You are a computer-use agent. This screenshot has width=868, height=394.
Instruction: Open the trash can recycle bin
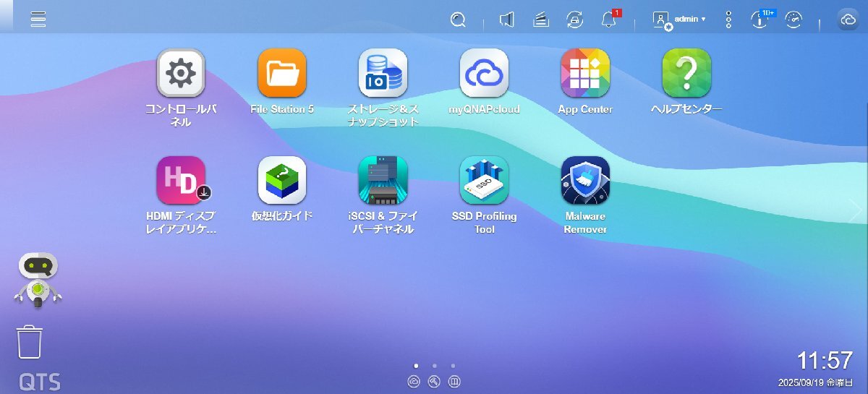[30, 342]
